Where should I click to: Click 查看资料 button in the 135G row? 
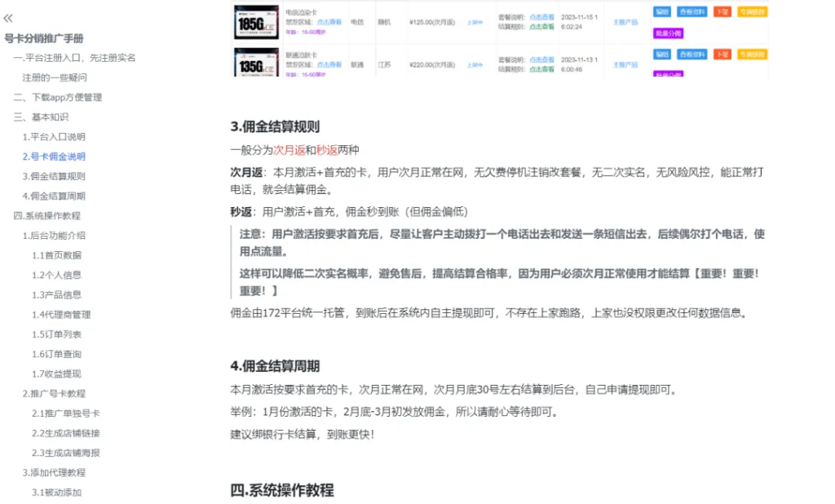click(x=691, y=55)
